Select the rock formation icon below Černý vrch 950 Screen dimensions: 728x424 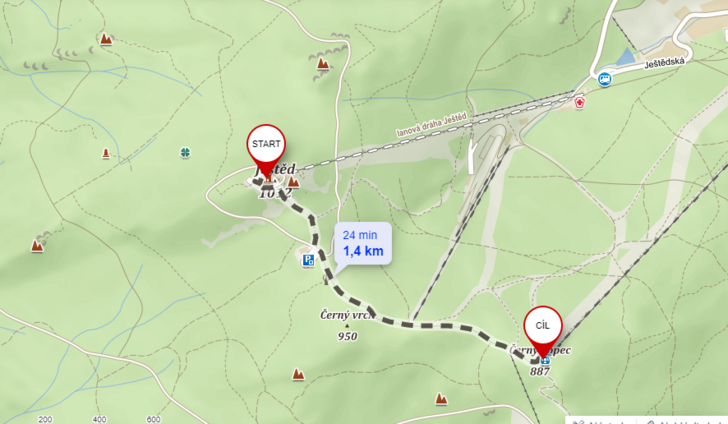pos(298,374)
